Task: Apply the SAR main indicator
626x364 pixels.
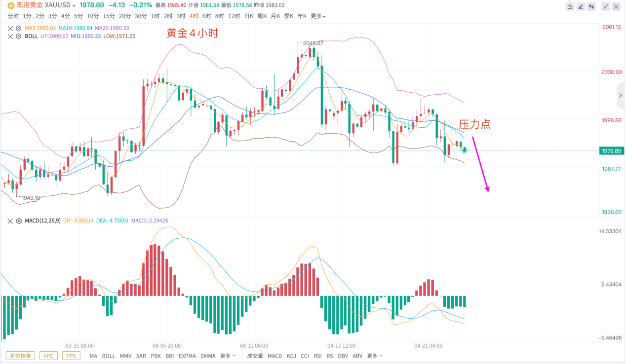Action: pos(141,356)
